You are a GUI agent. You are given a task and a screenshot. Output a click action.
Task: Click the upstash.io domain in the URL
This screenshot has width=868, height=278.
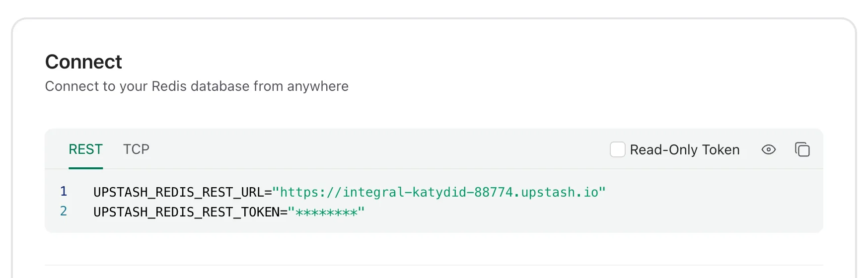[560, 192]
